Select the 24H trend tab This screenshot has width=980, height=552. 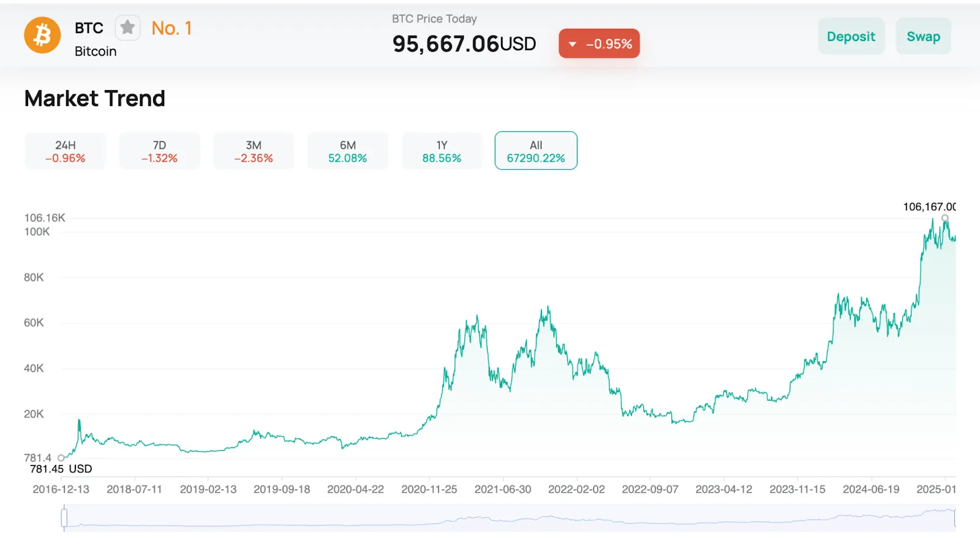click(x=66, y=151)
